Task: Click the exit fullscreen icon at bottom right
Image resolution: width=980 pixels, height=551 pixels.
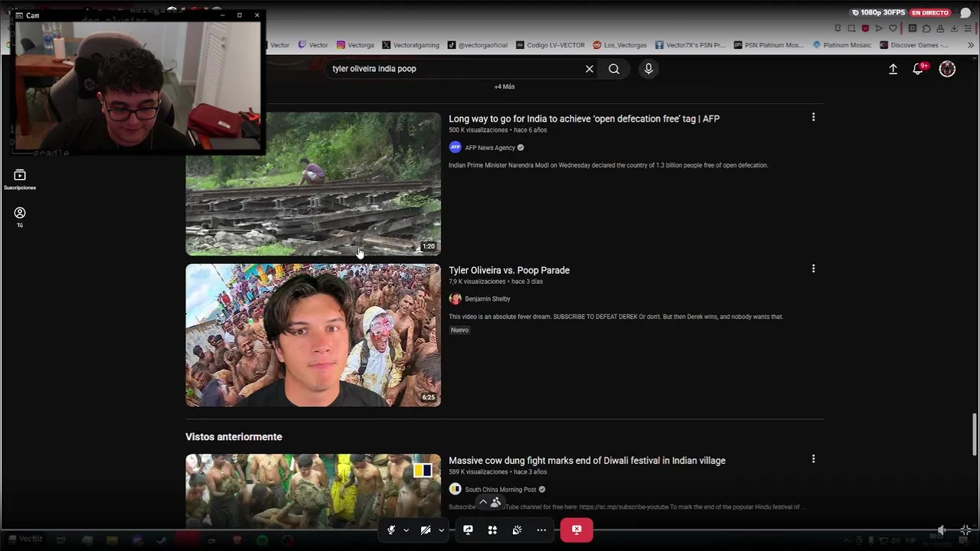Action: [965, 530]
